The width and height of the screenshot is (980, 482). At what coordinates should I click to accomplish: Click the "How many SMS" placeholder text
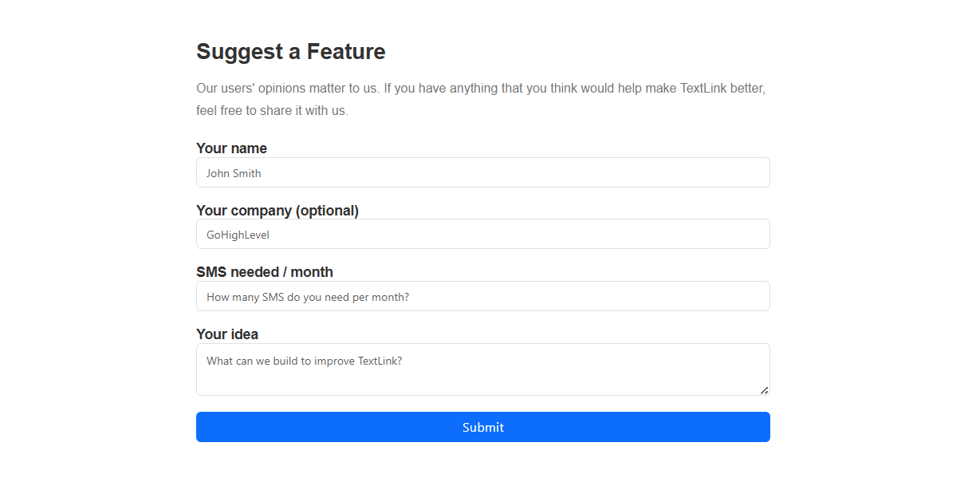[307, 298]
